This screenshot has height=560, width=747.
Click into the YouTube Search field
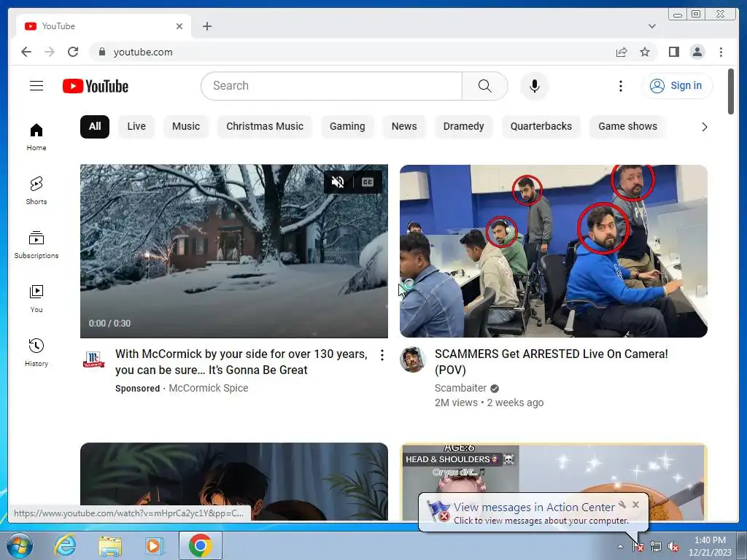coord(332,86)
